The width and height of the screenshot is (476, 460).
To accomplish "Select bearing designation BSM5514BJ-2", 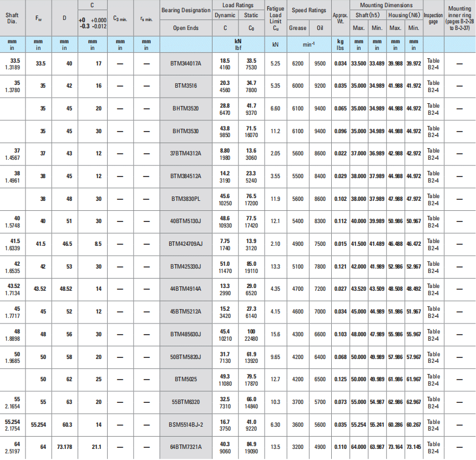I will [185, 424].
